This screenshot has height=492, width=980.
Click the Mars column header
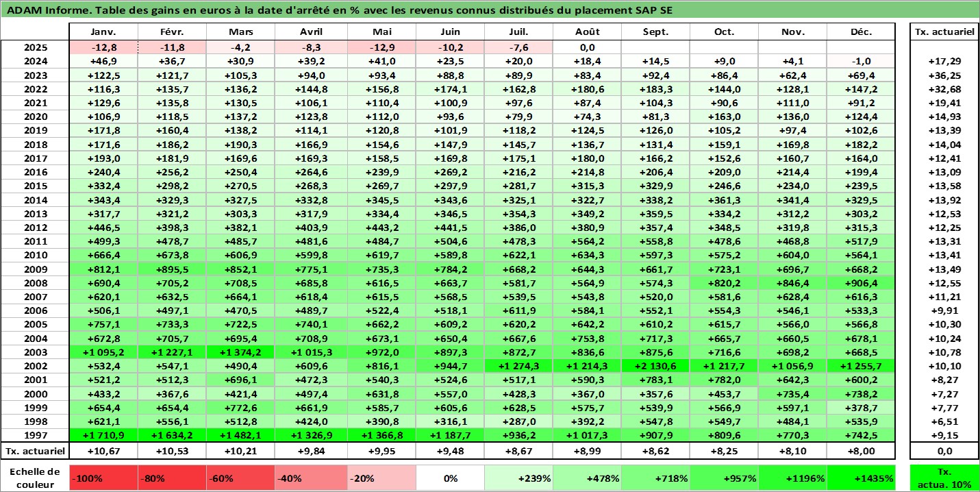click(241, 32)
